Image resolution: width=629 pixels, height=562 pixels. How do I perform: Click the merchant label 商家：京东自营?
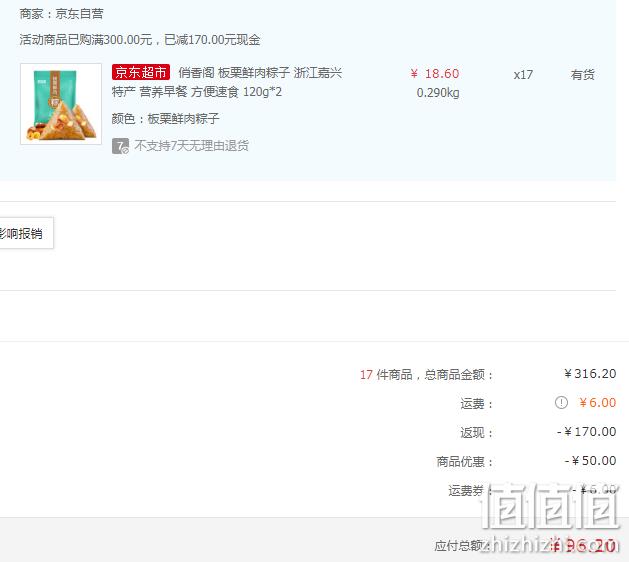click(x=61, y=14)
